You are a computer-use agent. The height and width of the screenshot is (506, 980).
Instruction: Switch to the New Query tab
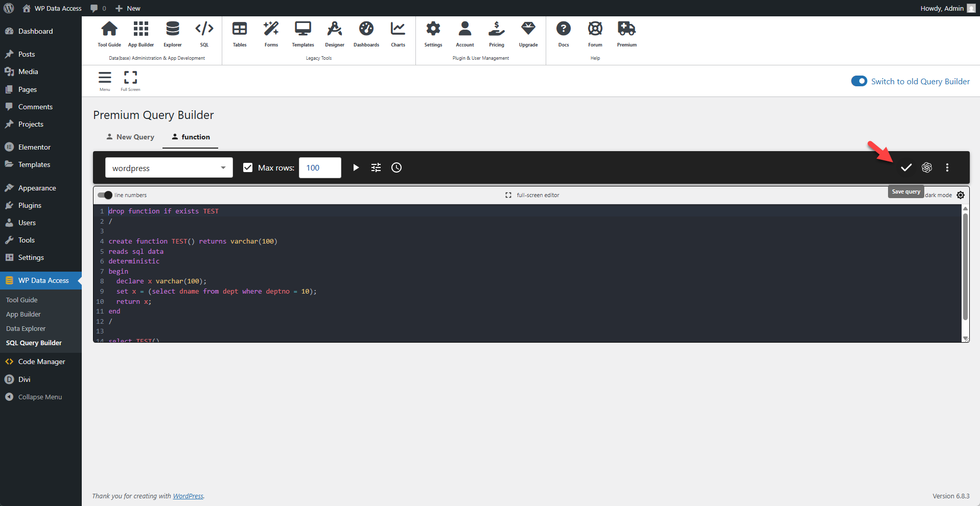click(x=130, y=137)
